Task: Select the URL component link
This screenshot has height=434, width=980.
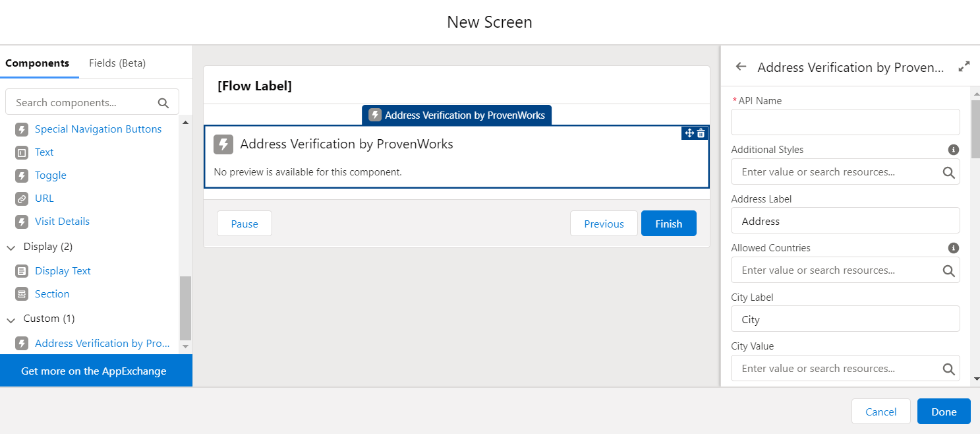Action: [x=44, y=199]
